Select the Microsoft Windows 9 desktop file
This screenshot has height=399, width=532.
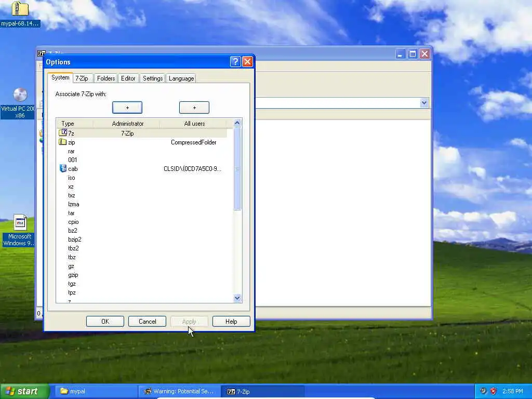[x=20, y=230]
